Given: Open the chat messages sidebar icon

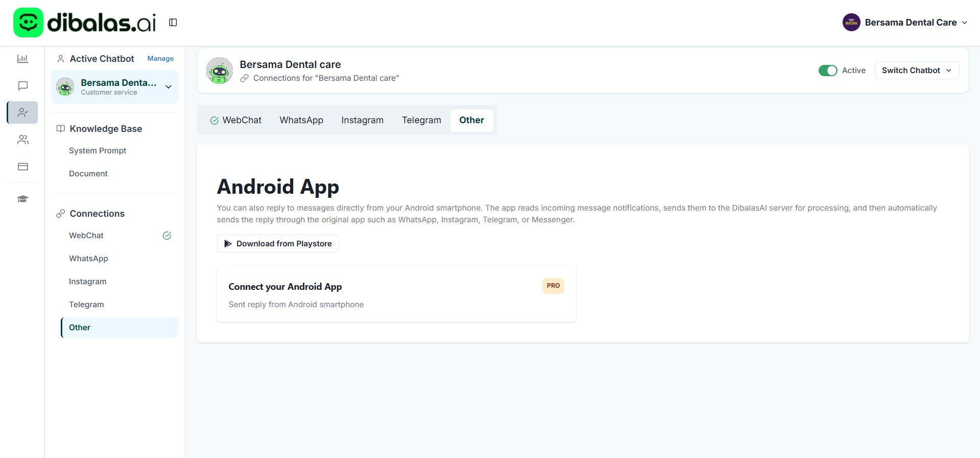Looking at the screenshot, I should [22, 86].
